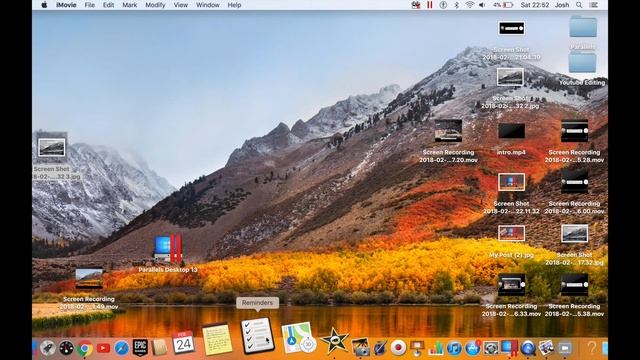Click the red pause recording icon in menu bar
Screen dimensions: 640x360
429,5
